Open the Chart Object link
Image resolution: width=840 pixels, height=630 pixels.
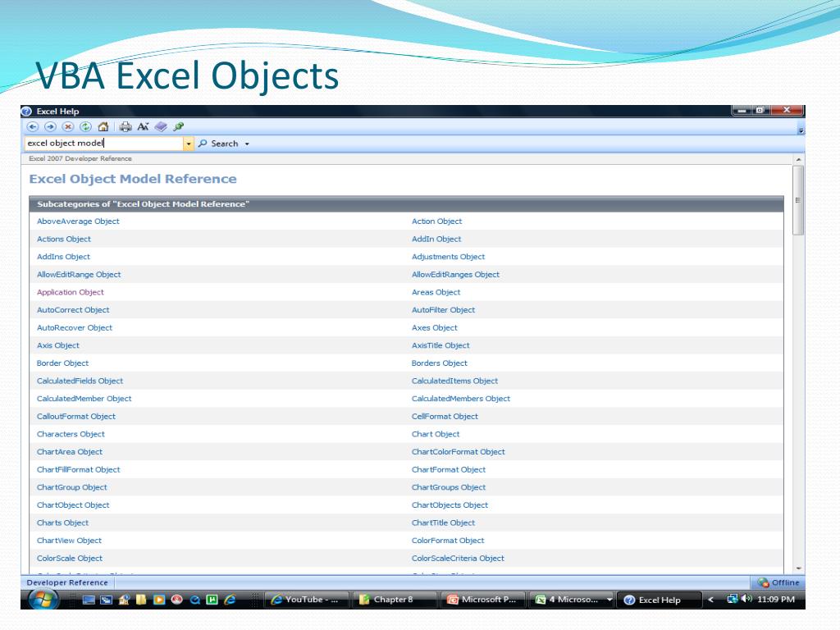coord(436,434)
